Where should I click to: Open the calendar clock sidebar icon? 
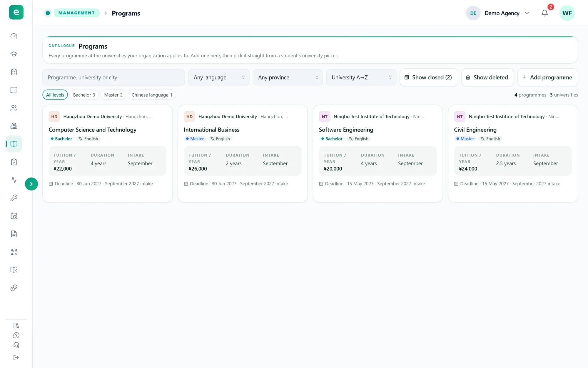click(14, 216)
